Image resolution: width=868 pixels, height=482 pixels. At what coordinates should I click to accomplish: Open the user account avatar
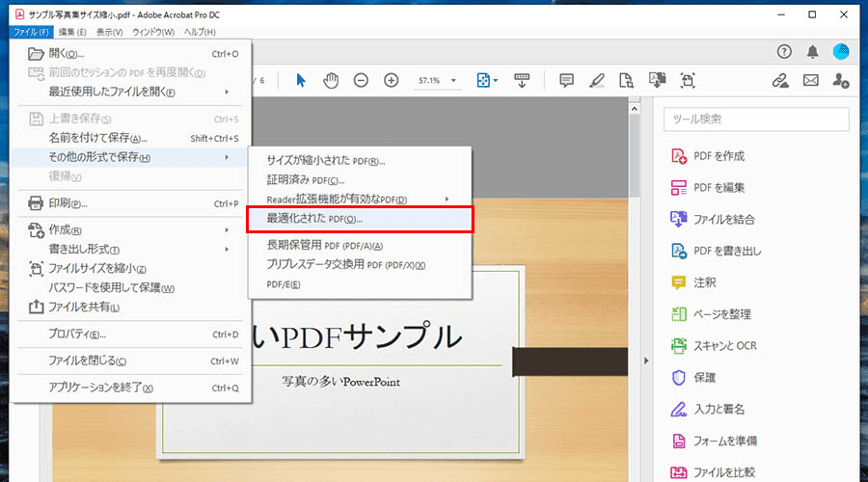[x=841, y=51]
